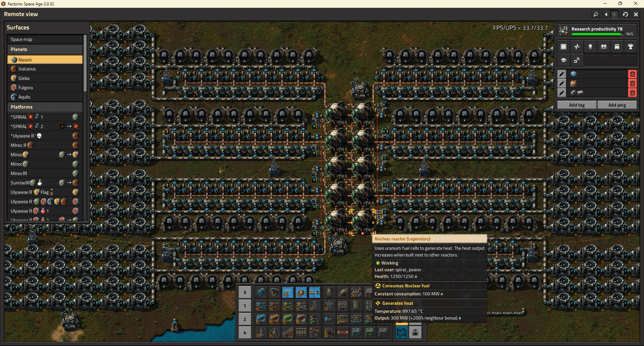Switch quickbar to row 3
Screen dimensions: 644x346
[245, 291]
